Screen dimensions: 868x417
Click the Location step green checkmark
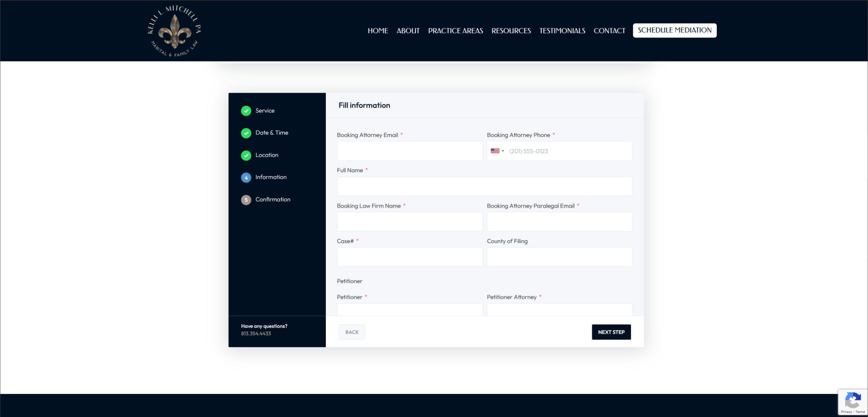click(246, 155)
